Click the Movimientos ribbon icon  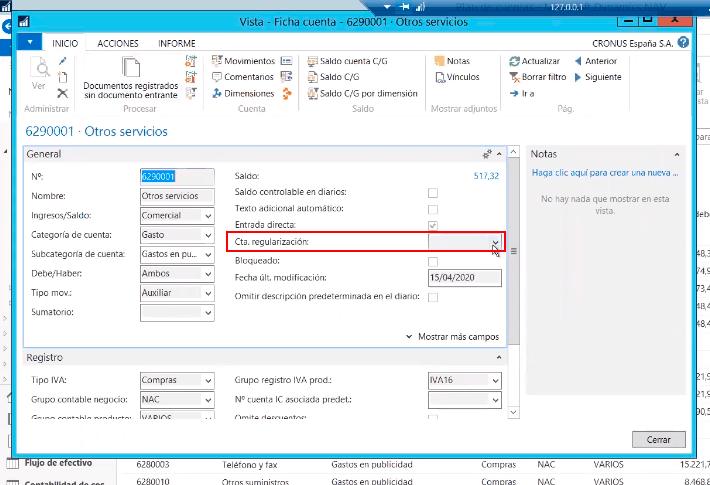(x=243, y=61)
